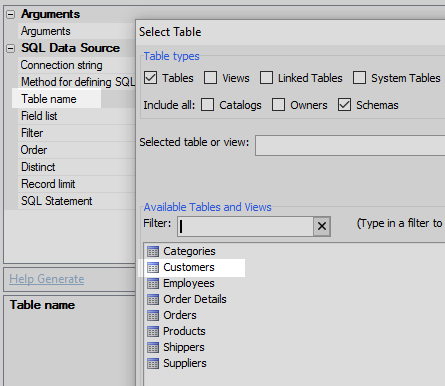Clear the filter with the X button
Image resolution: width=445 pixels, height=386 pixels.
322,226
